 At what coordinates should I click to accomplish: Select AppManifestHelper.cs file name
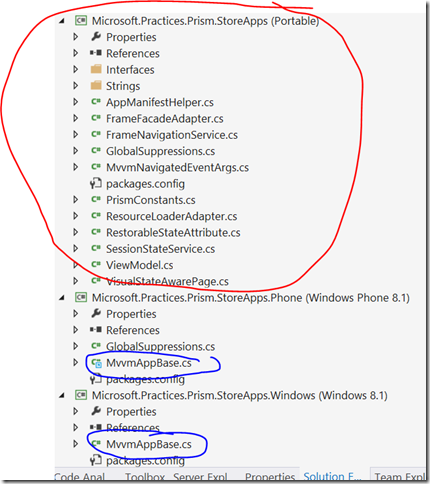pyautogui.click(x=160, y=102)
